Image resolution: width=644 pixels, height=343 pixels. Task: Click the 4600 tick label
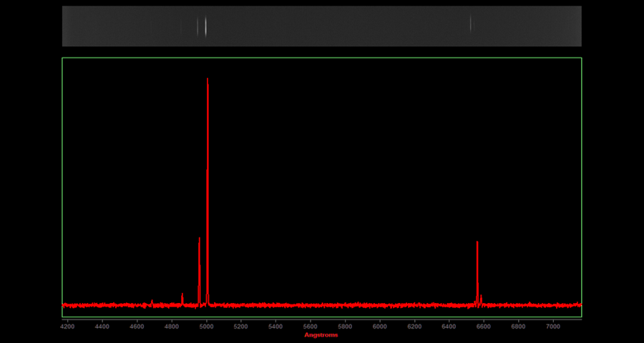pos(137,326)
